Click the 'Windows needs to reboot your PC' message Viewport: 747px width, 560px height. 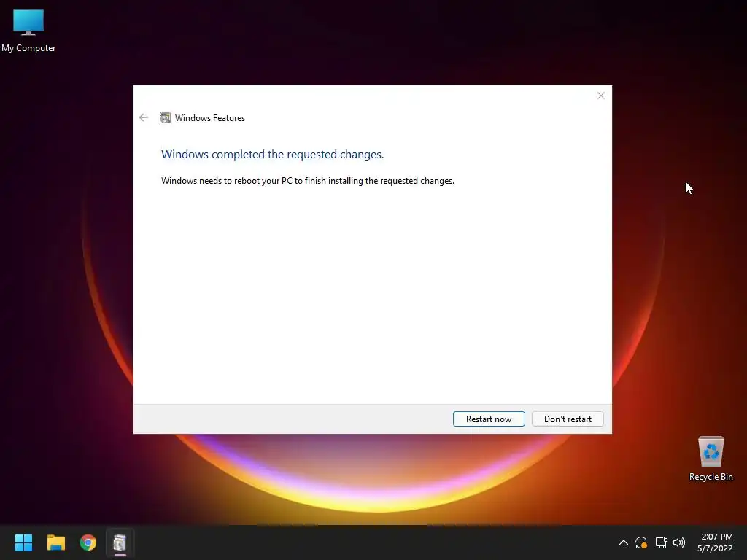pos(308,181)
